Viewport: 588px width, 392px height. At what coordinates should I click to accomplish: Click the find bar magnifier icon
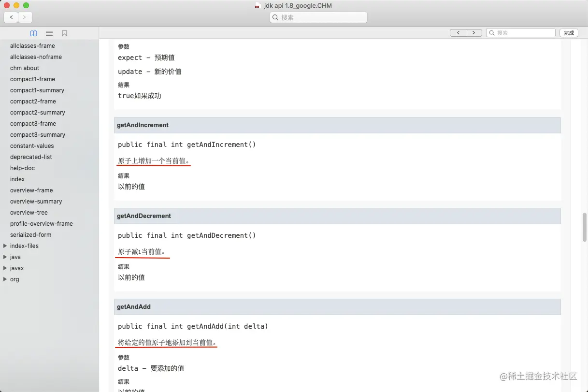click(492, 33)
